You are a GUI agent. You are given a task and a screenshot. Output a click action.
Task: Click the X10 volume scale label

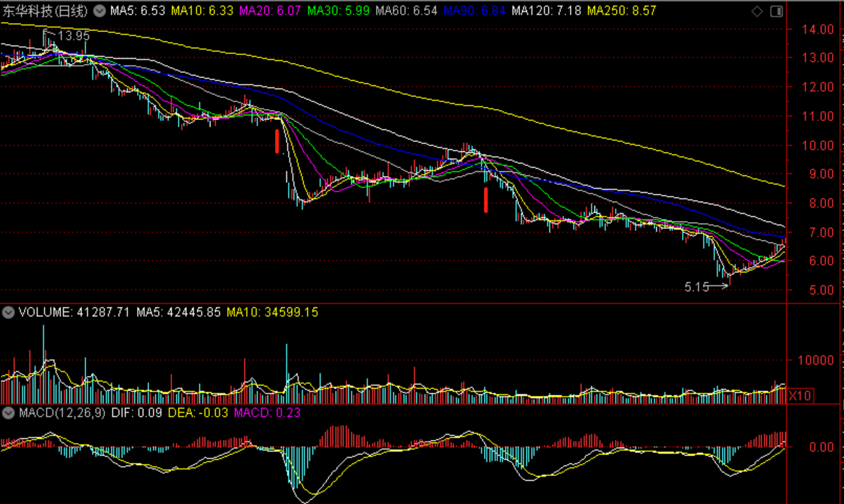[x=799, y=396]
